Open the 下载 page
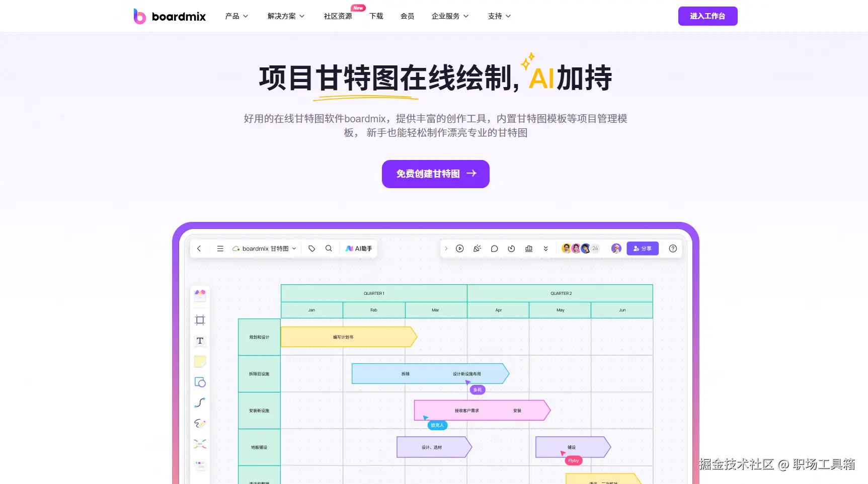Viewport: 868px width, 484px height. tap(376, 16)
